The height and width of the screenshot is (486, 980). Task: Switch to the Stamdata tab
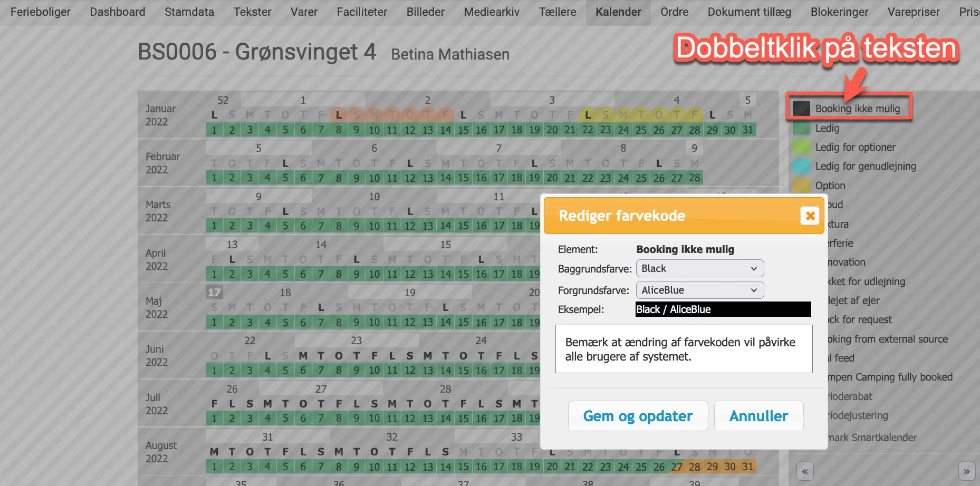point(189,12)
